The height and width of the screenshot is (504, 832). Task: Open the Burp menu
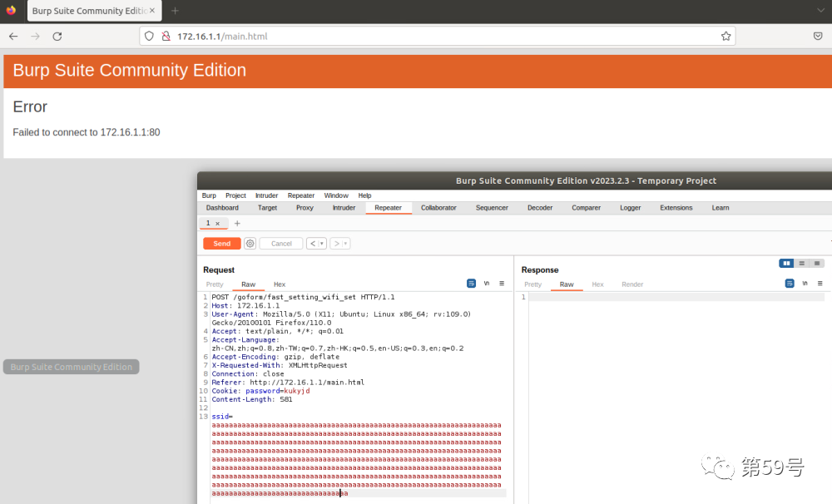[x=209, y=195]
